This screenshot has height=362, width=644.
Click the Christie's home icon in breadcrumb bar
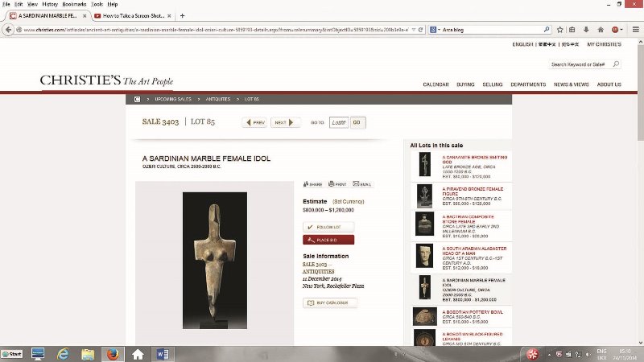(137, 99)
